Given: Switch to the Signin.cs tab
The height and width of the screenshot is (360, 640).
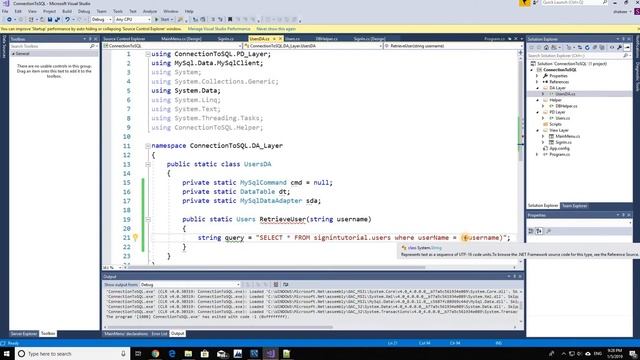Looking at the screenshot, I should coord(225,39).
